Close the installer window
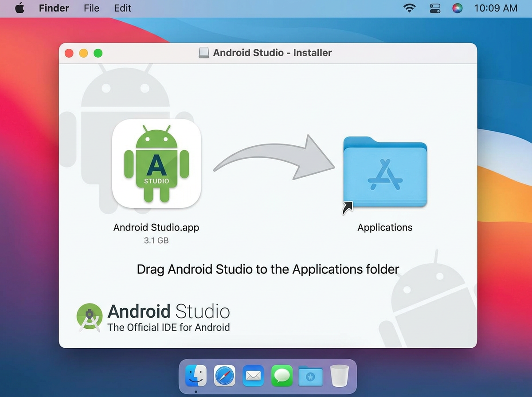 [69, 53]
